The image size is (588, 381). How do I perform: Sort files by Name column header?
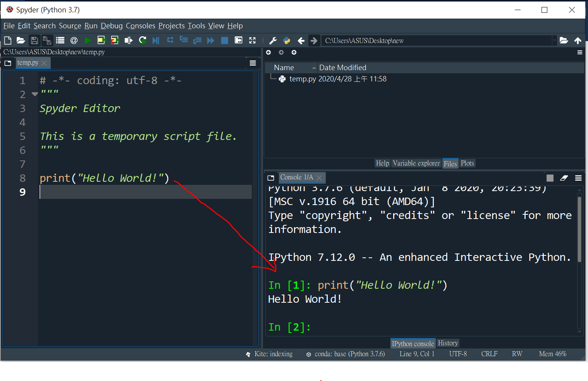(291, 68)
